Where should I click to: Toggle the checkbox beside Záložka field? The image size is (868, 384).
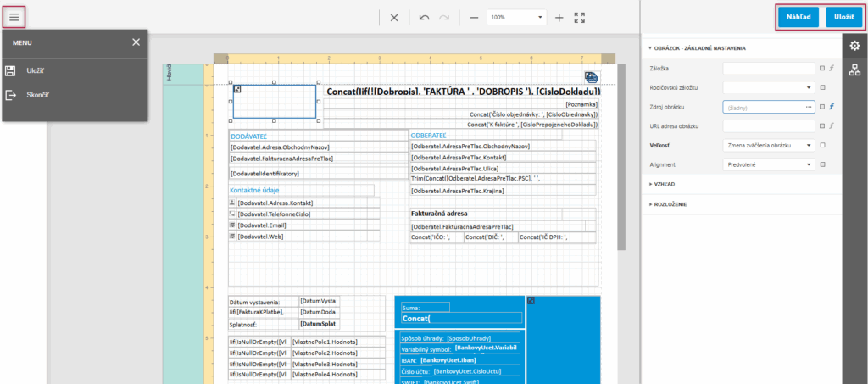point(821,68)
